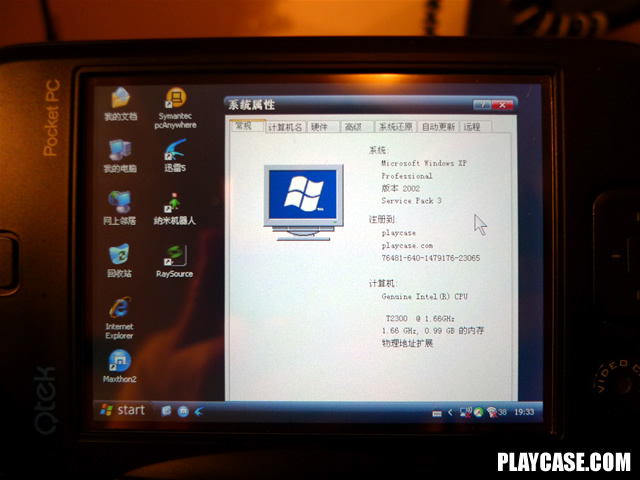Viewport: 640px width, 480px height.
Task: Open Symantec pcAnywhere shortcut
Action: [x=176, y=108]
